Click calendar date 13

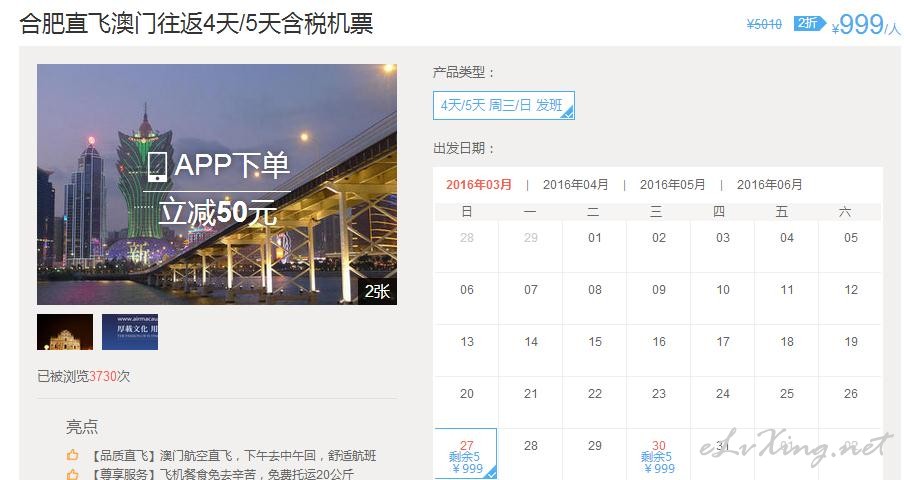pyautogui.click(x=466, y=342)
